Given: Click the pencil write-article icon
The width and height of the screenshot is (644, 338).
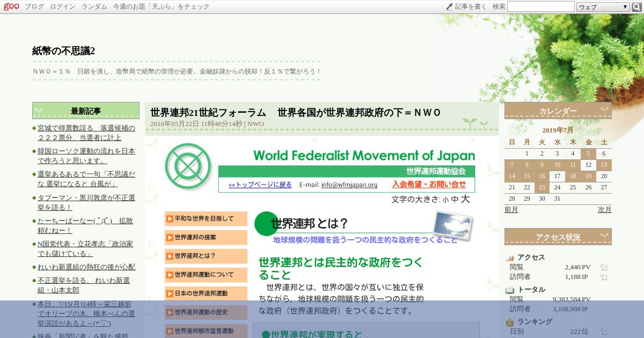Looking at the screenshot, I should pos(449,6).
